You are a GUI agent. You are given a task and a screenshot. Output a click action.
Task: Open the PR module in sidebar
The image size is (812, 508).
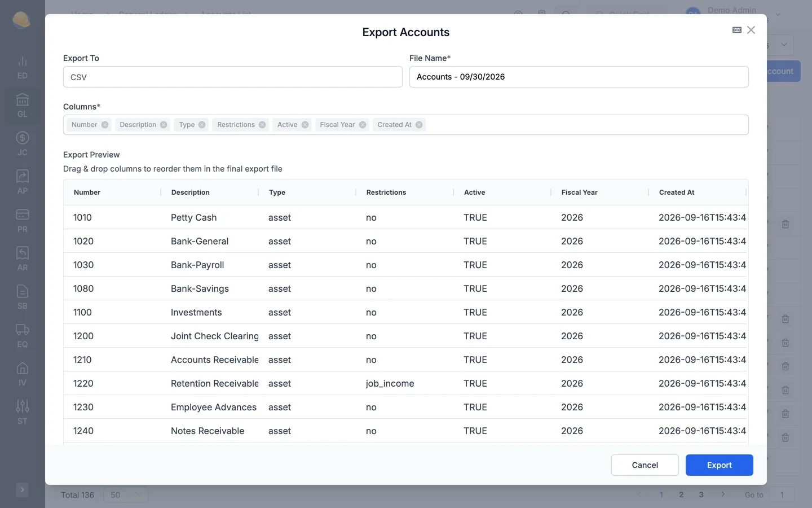(x=23, y=221)
